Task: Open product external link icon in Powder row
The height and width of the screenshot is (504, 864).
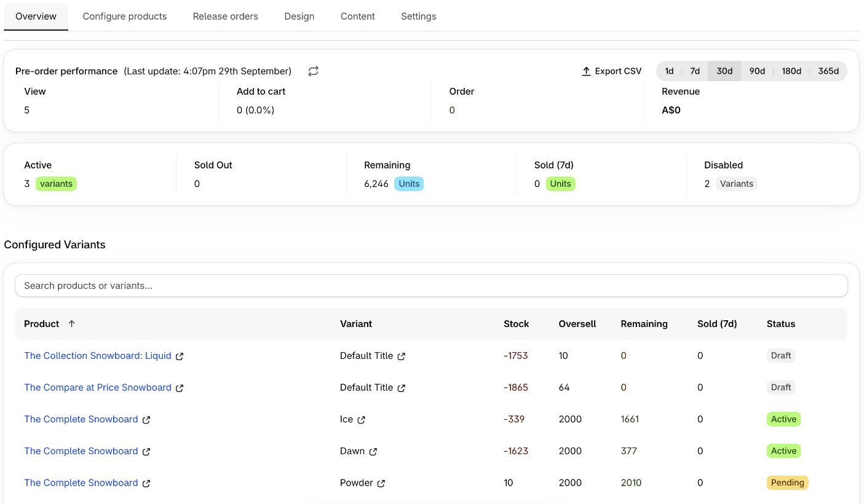Action: [146, 484]
